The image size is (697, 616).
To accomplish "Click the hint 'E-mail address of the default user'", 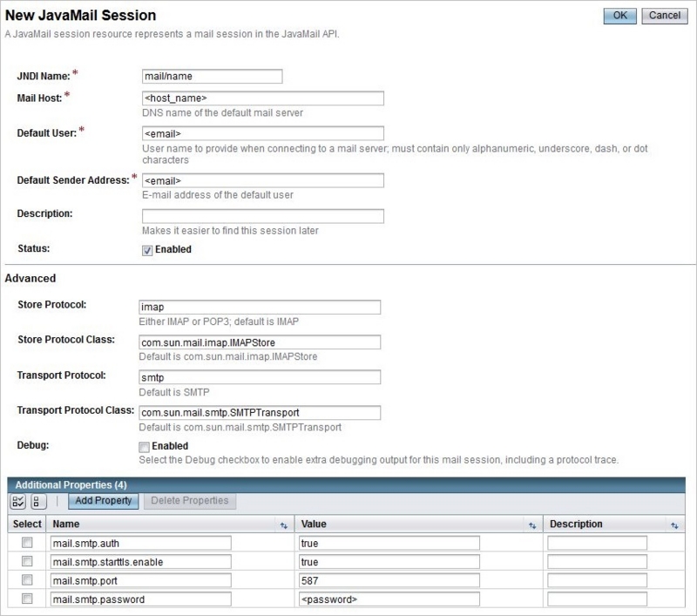I will [217, 195].
